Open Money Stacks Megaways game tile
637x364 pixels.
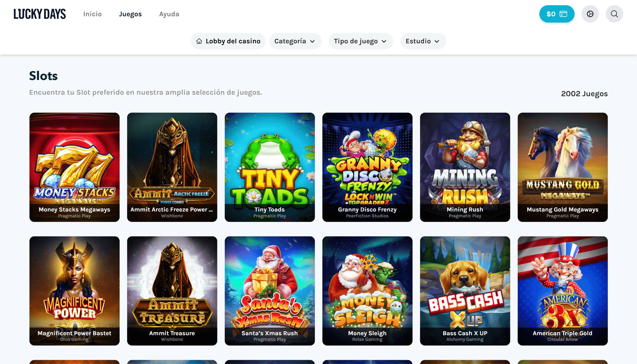point(74,167)
